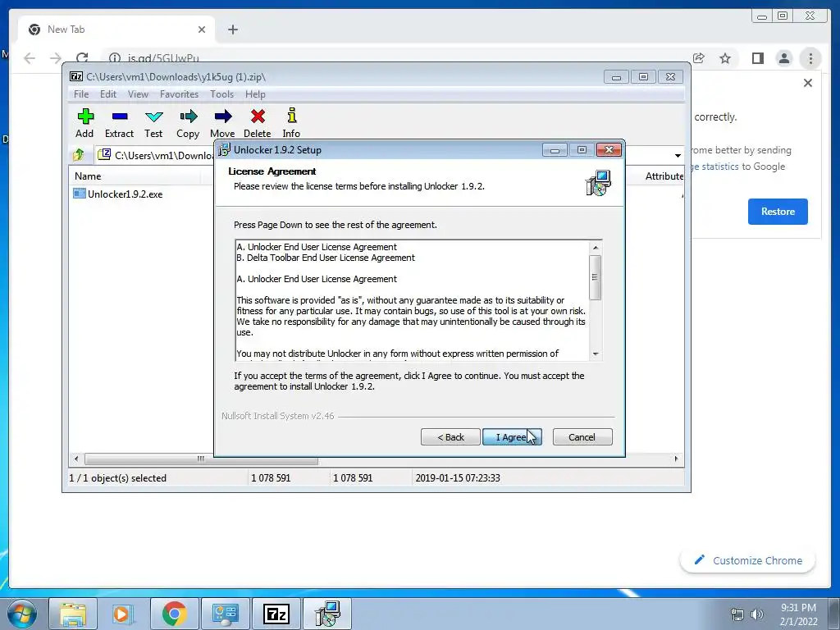Open the File menu in 7-Zip
Image resolution: width=840 pixels, height=630 pixels.
coord(81,94)
